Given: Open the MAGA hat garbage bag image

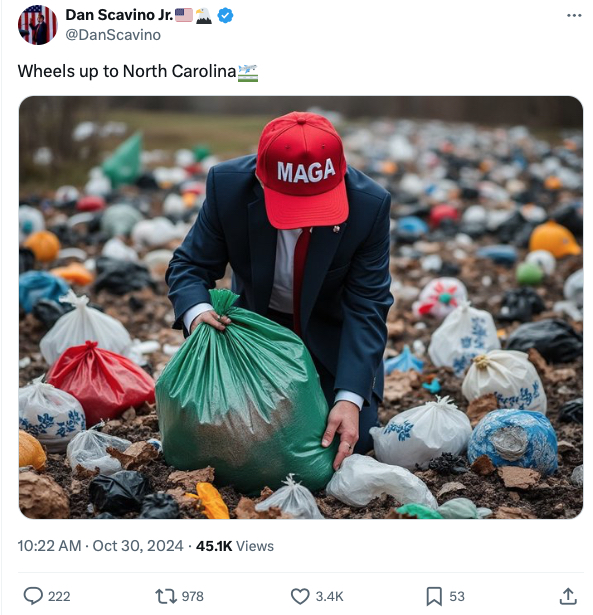Looking at the screenshot, I should point(301,307).
